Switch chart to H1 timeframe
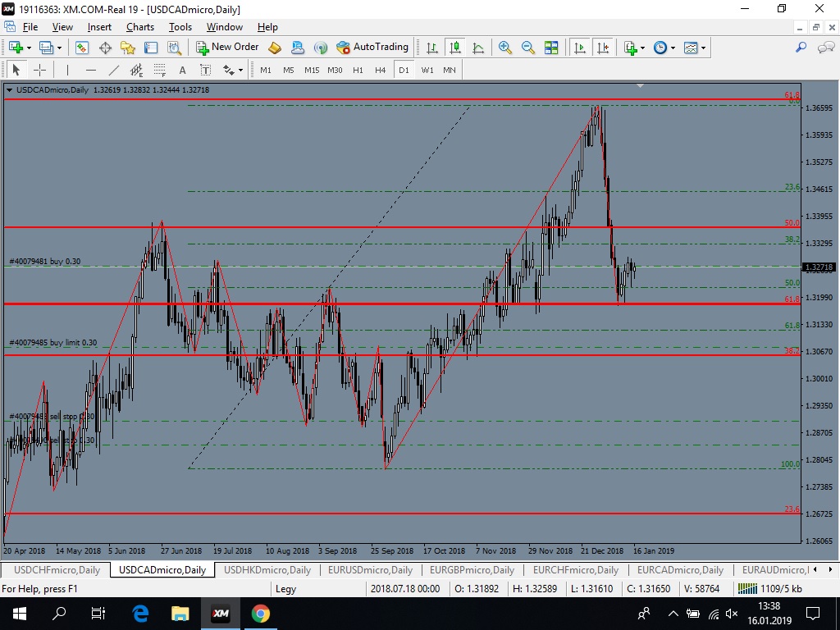Viewport: 840px width, 630px height. click(x=358, y=71)
